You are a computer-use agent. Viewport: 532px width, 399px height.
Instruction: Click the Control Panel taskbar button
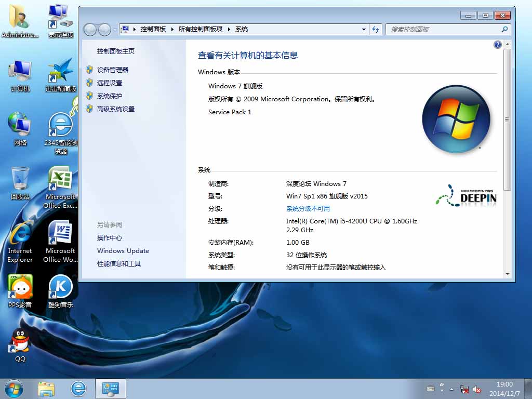pos(110,389)
